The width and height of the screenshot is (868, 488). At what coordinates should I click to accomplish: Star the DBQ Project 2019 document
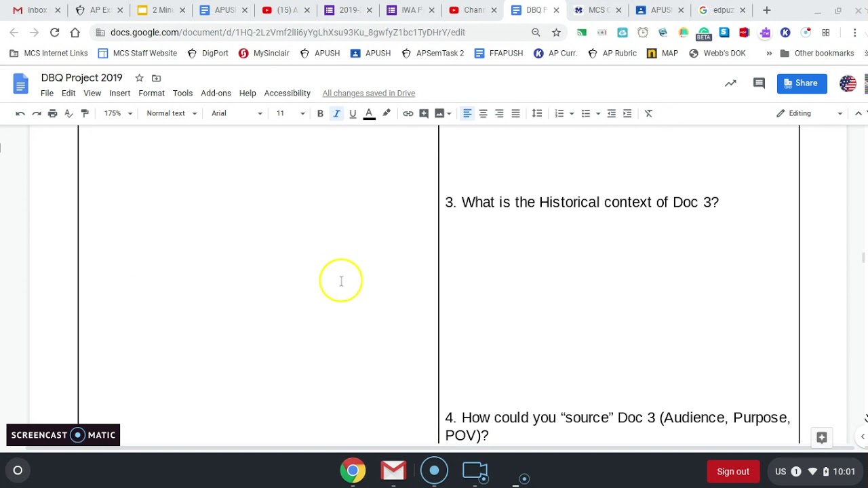(139, 78)
